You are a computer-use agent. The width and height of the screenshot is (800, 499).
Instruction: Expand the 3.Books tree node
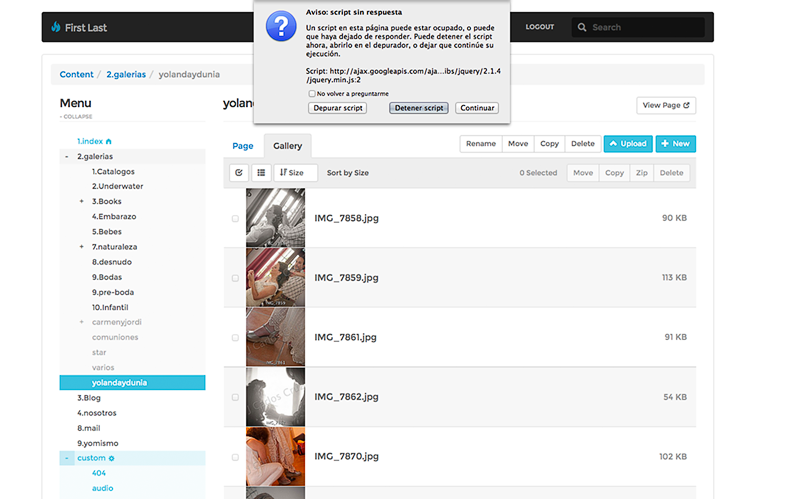click(x=82, y=202)
